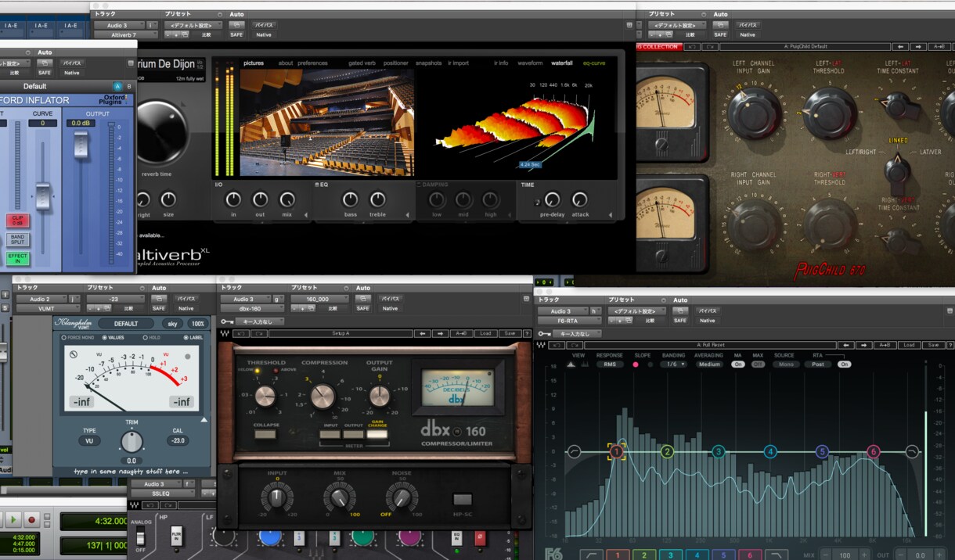Click the Waves logo in F6 toolbar
Viewport: 955px width, 560px height.
[540, 345]
